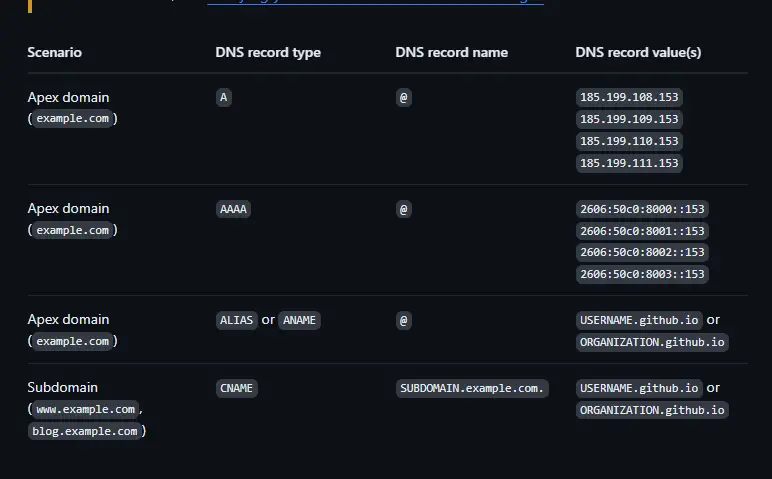This screenshot has height=479, width=772.
Task: Click the CNAME record type badge
Action: [x=237, y=388]
